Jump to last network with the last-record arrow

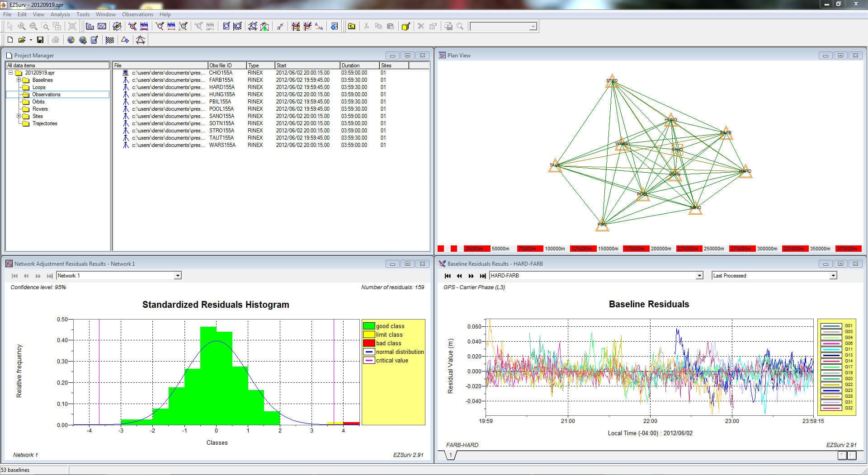click(x=50, y=276)
